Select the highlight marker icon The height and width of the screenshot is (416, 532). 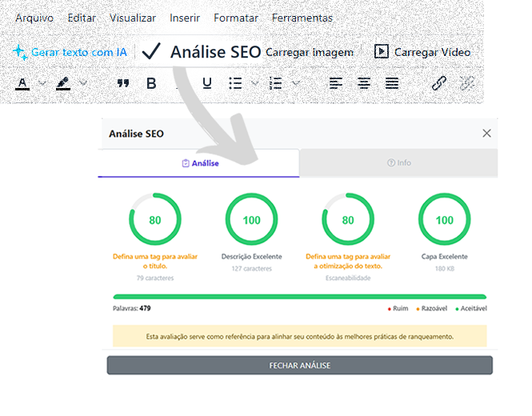point(63,83)
